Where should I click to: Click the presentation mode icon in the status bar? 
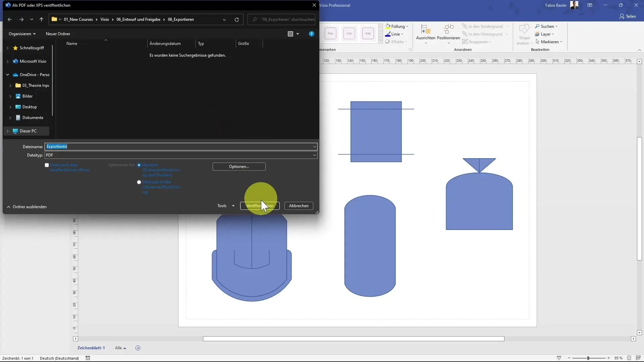click(559, 358)
